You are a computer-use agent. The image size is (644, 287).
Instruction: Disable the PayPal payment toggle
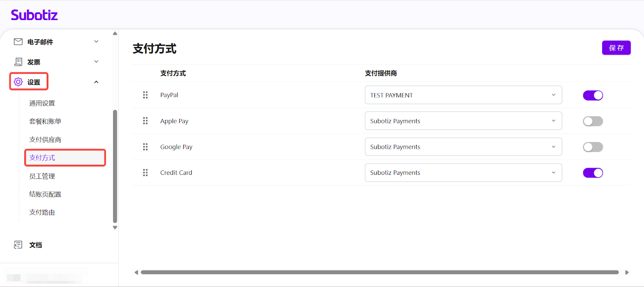tap(592, 95)
